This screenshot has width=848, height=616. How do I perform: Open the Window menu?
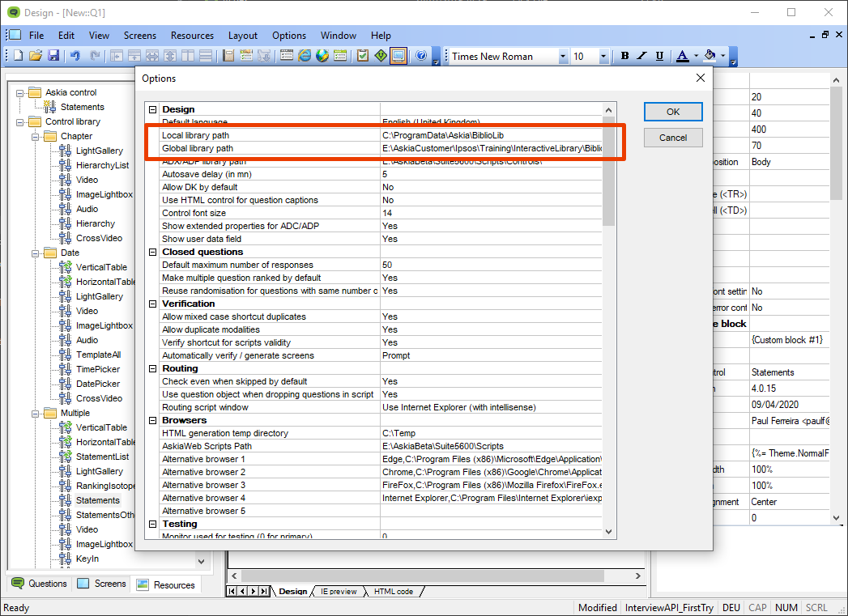click(338, 36)
